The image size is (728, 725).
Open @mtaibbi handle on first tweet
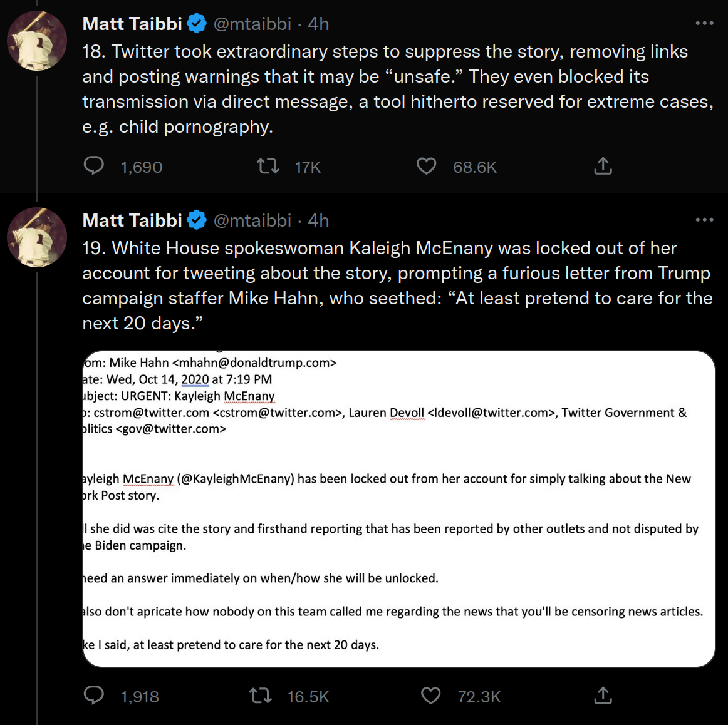click(252, 24)
